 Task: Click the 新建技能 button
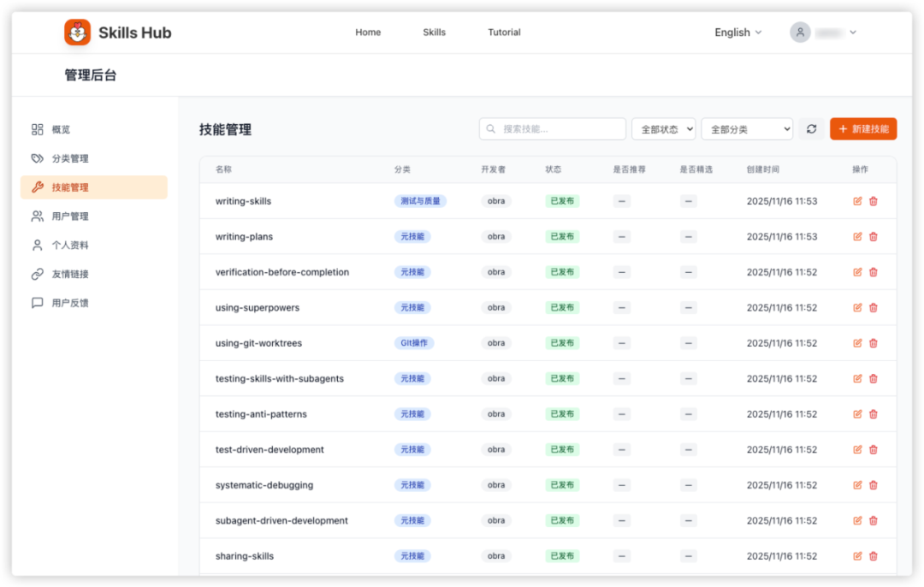(863, 128)
